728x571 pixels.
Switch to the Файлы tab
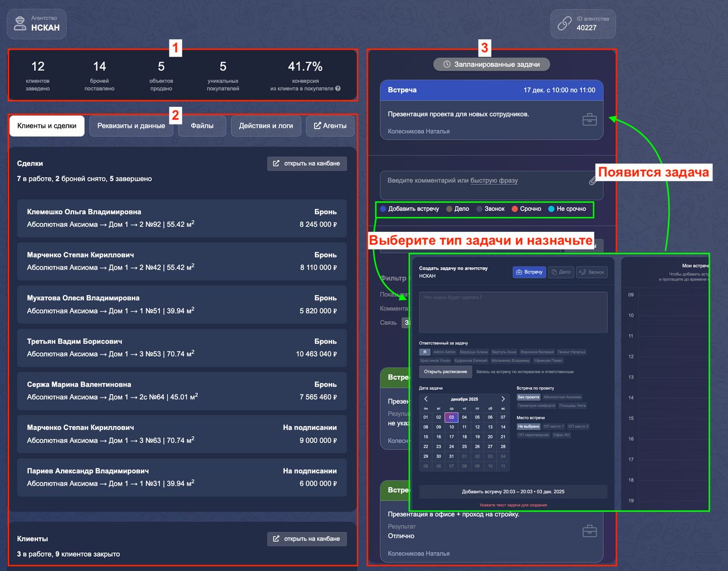[202, 126]
